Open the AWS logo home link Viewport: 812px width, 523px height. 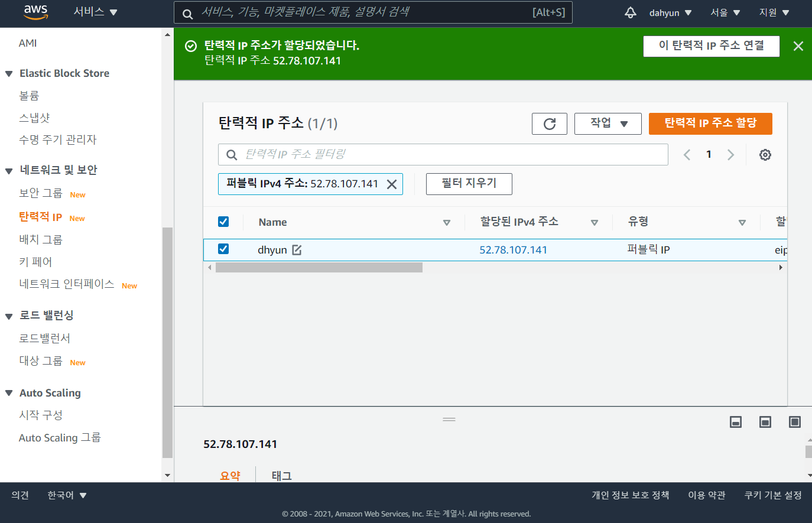pyautogui.click(x=35, y=12)
